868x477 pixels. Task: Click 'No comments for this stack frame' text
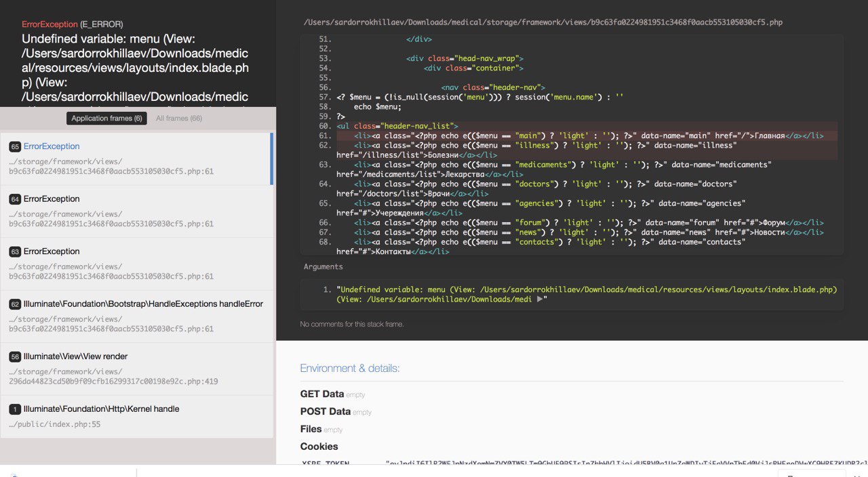point(352,324)
